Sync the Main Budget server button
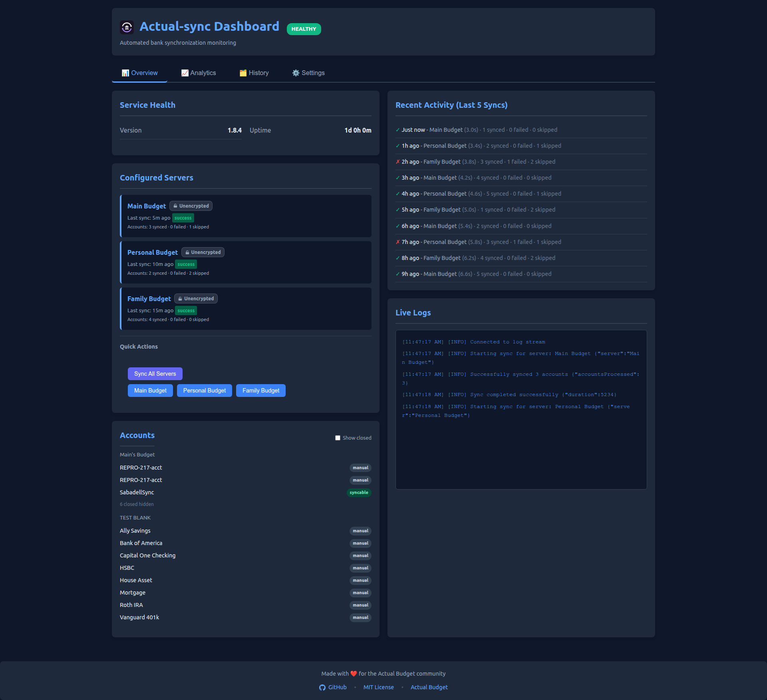The height and width of the screenshot is (700, 767). click(x=150, y=391)
